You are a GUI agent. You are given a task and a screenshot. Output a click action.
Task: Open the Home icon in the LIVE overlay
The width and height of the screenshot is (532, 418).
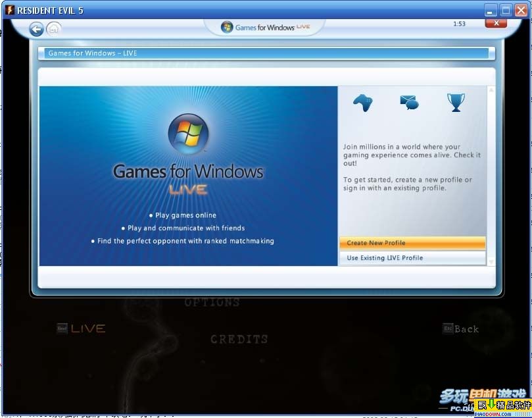(54, 28)
